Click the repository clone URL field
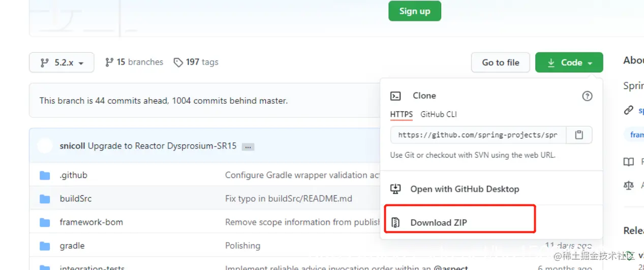 478,135
